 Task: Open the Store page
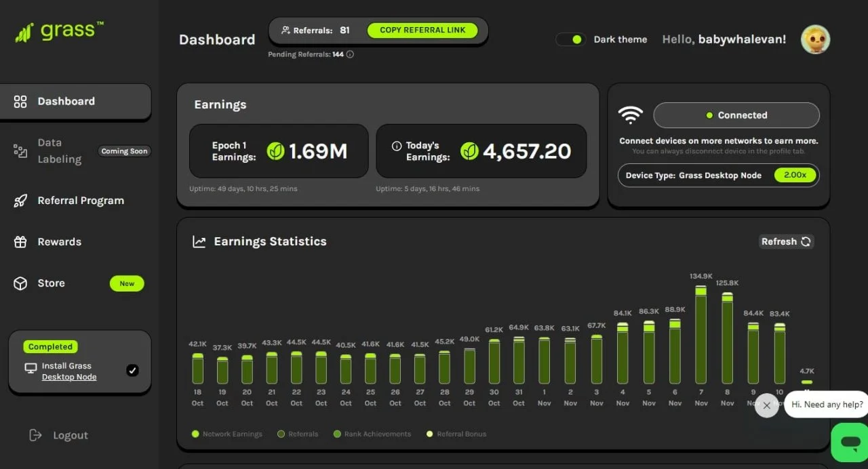pyautogui.click(x=51, y=283)
